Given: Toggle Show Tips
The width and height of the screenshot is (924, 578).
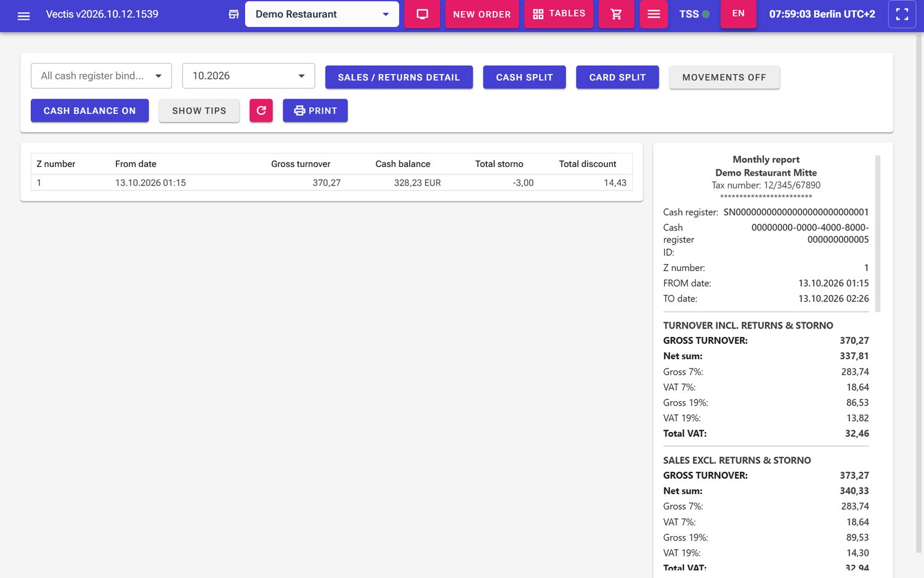Looking at the screenshot, I should click(199, 110).
